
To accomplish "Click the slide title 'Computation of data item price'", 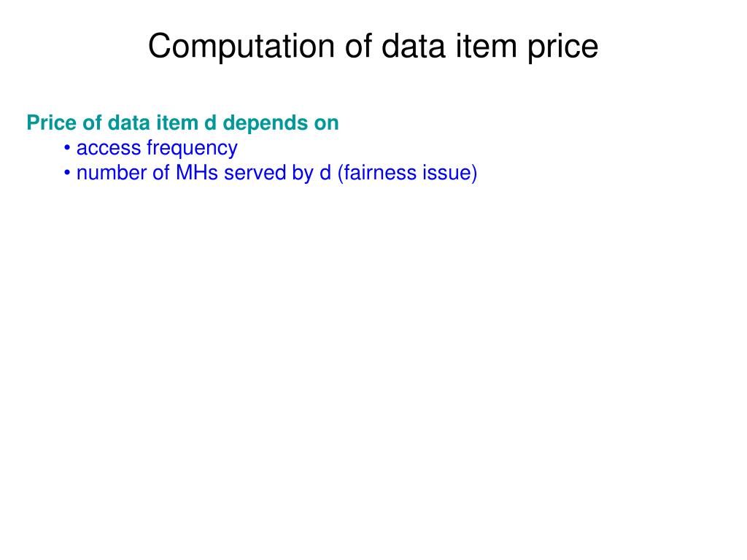I will coord(373,47).
